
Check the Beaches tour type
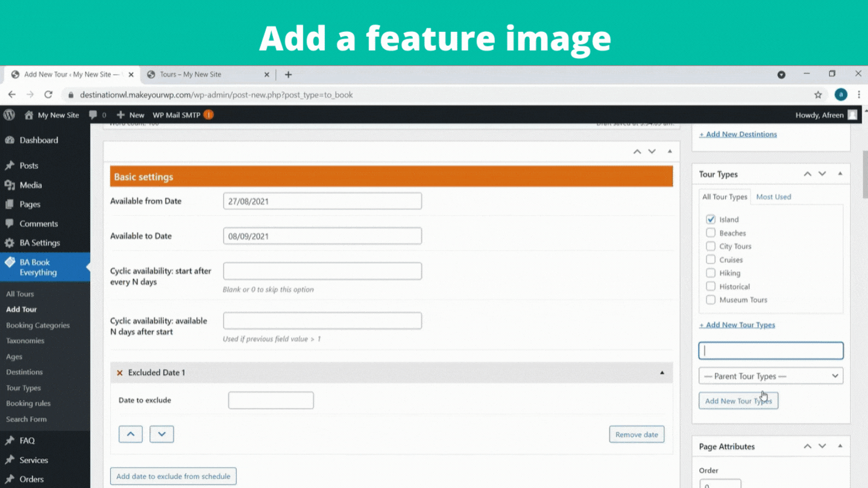(x=711, y=233)
